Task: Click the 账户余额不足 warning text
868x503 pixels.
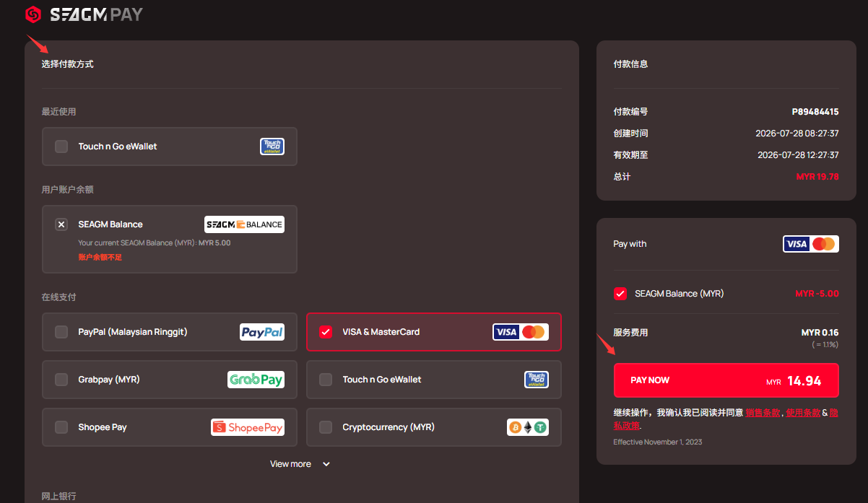Action: (100, 258)
